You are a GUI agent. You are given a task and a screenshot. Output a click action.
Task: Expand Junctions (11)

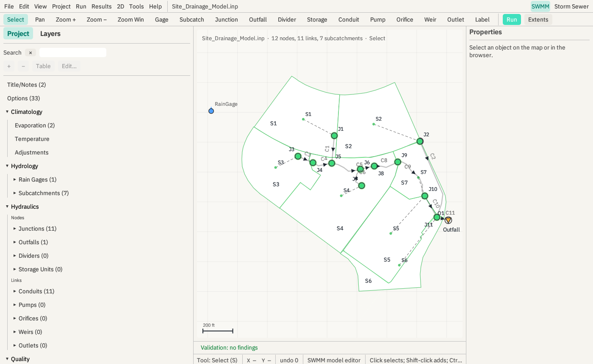click(x=15, y=229)
